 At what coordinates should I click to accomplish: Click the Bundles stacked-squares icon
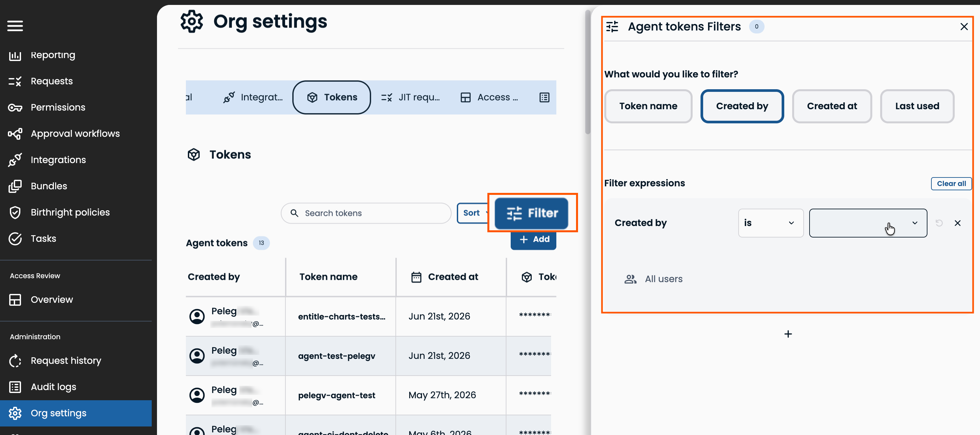click(15, 186)
